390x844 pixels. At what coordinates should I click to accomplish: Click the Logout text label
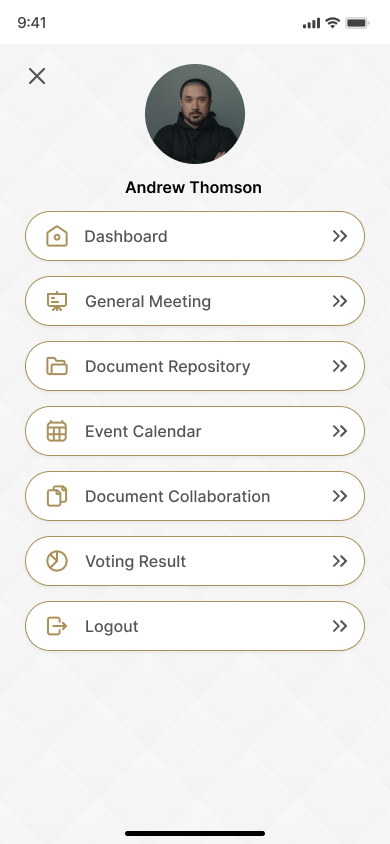point(112,627)
